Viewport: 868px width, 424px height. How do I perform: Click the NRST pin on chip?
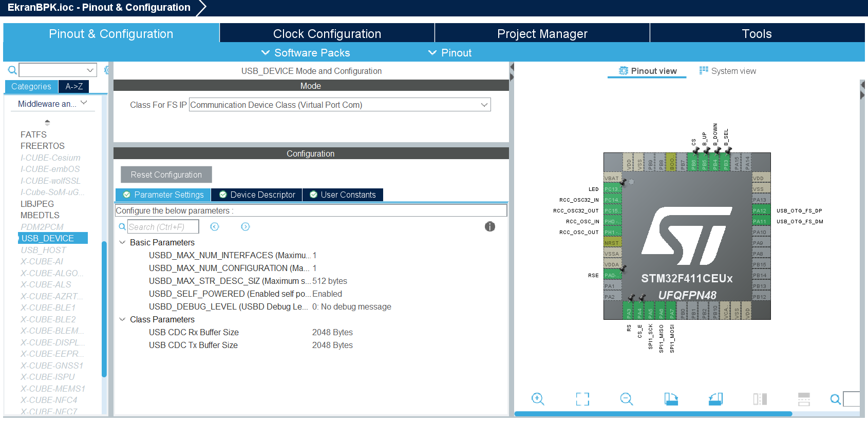pyautogui.click(x=613, y=243)
